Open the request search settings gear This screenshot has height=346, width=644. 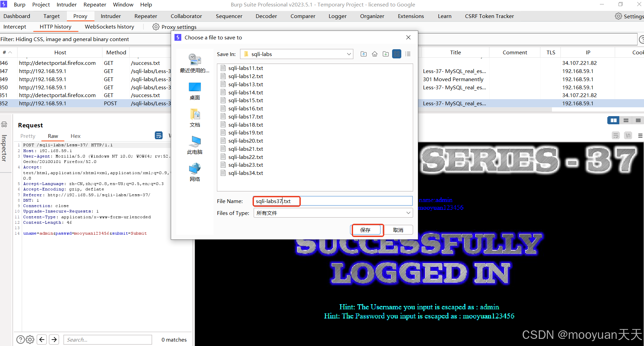30,340
